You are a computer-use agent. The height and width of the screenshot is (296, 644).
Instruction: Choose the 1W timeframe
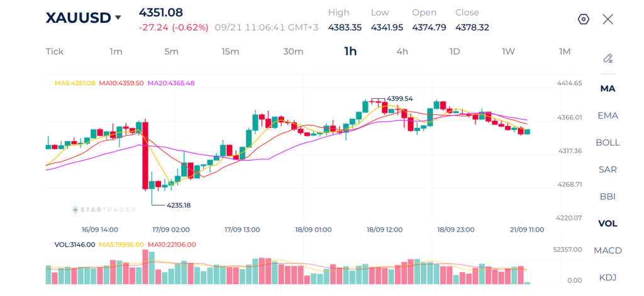pyautogui.click(x=508, y=52)
